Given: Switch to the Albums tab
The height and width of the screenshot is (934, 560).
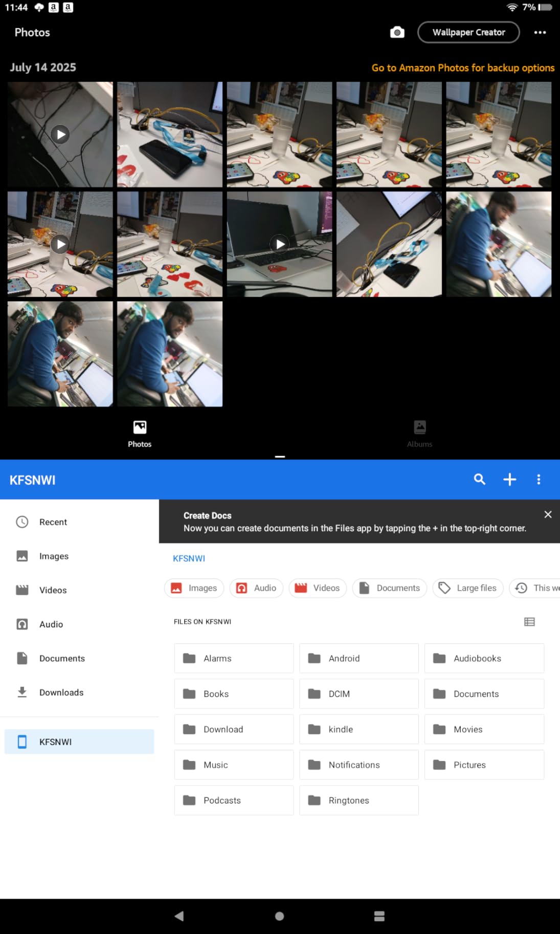Looking at the screenshot, I should coord(419,433).
